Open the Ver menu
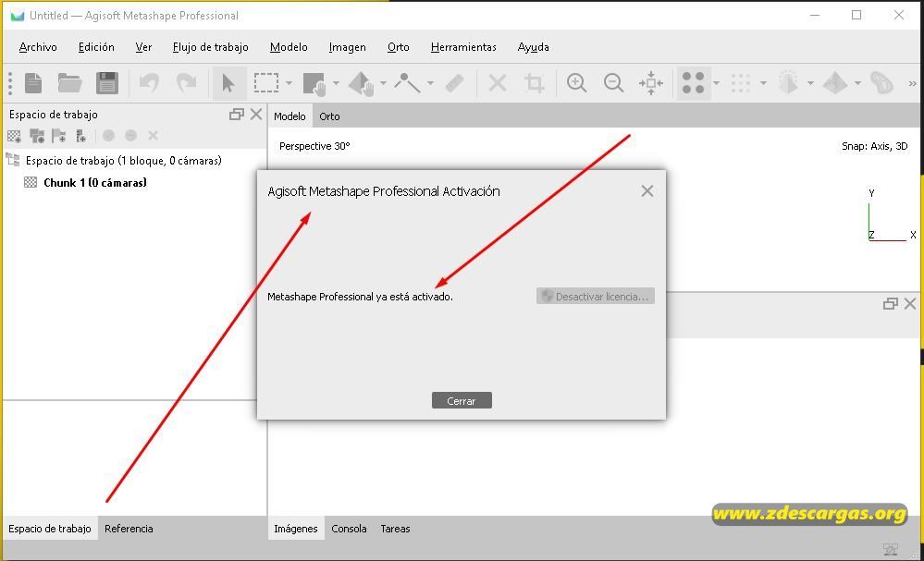Viewport: 924px width, 561px height. (143, 47)
